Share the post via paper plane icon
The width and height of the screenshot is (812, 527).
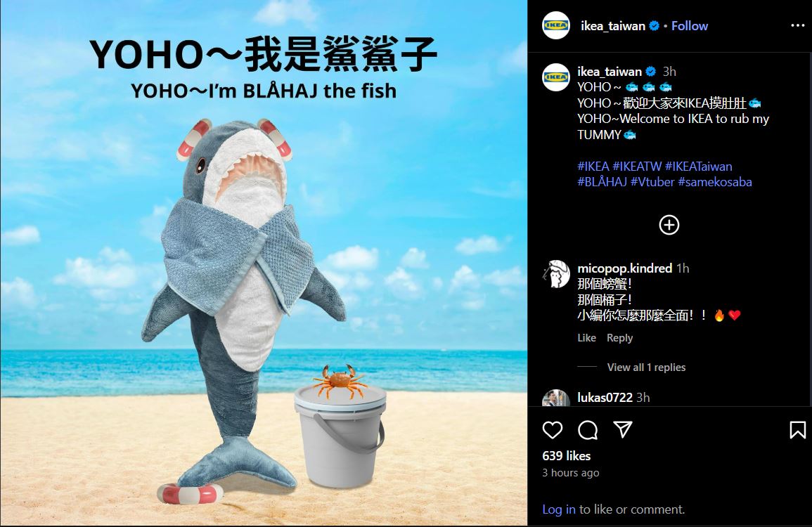click(622, 429)
